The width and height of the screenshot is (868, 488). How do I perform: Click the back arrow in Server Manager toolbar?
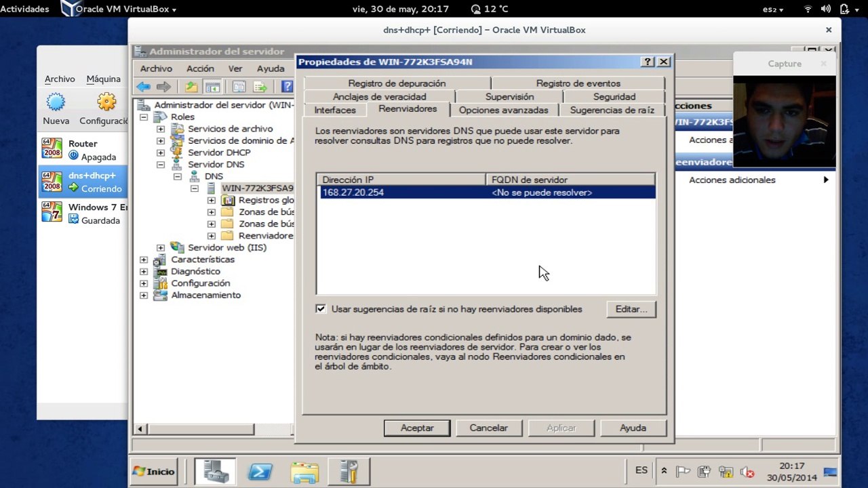[143, 87]
